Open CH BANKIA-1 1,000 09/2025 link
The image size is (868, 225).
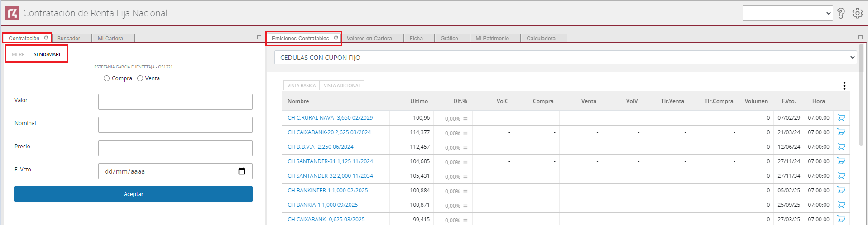click(x=322, y=205)
